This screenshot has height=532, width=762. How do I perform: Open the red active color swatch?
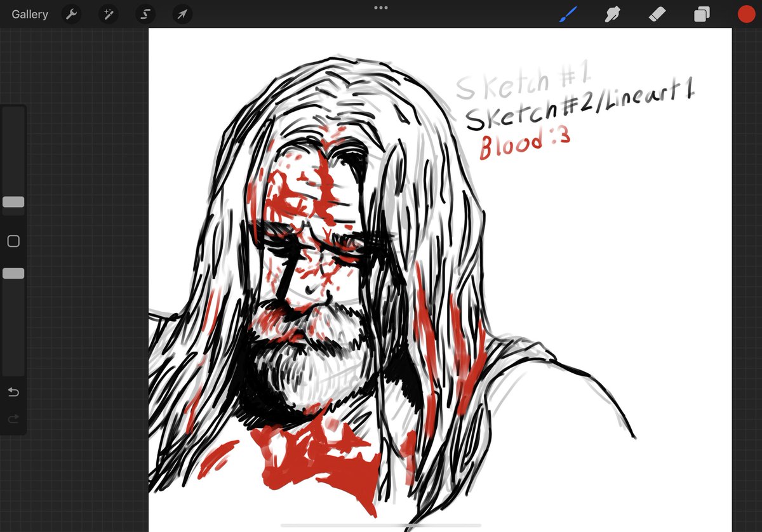coord(745,14)
